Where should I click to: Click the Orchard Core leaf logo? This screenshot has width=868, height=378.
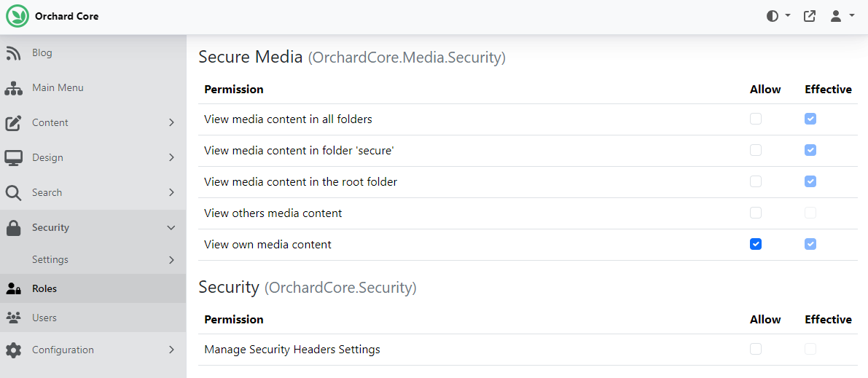(17, 16)
